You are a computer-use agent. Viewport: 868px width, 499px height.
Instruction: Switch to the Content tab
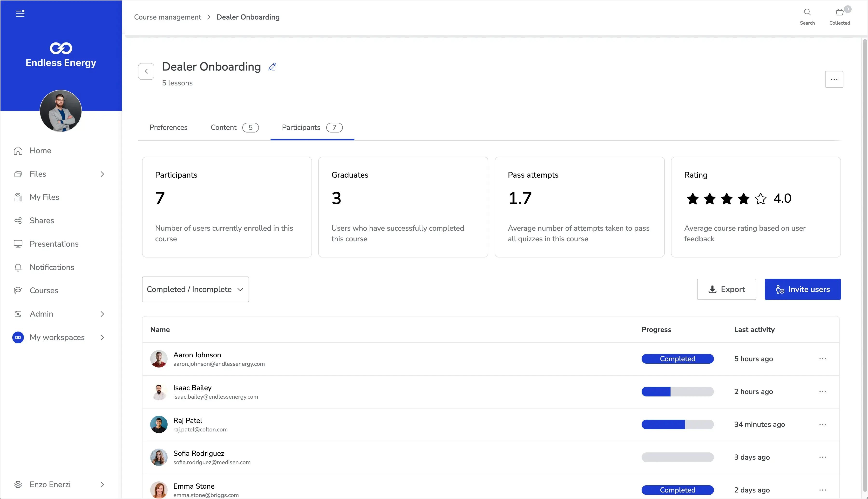pos(235,127)
